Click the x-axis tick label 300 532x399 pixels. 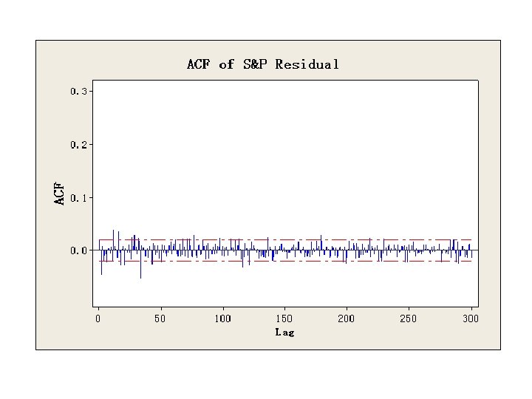(471, 318)
